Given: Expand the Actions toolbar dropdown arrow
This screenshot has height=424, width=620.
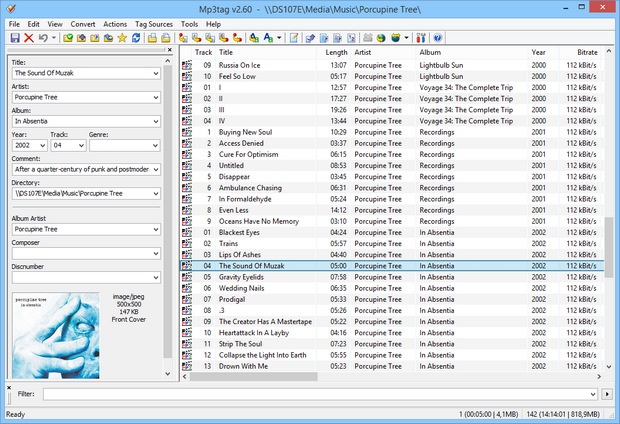Looking at the screenshot, I should [279, 38].
